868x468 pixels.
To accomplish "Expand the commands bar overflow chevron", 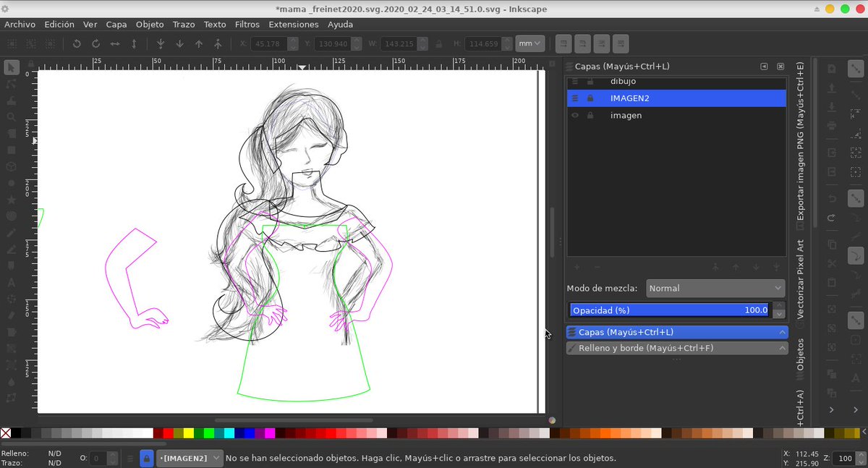I will pos(832,410).
